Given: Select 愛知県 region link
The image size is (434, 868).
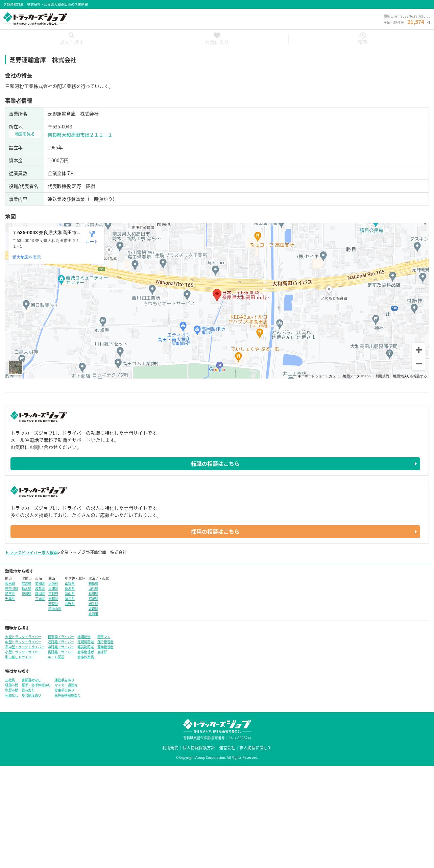Looking at the screenshot, I should 40,583.
